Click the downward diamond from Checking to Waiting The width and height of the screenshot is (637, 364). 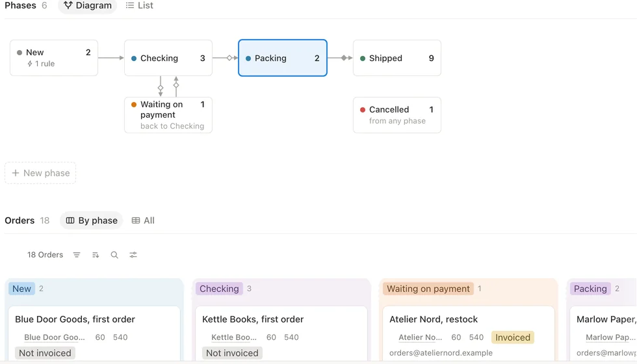click(x=161, y=88)
